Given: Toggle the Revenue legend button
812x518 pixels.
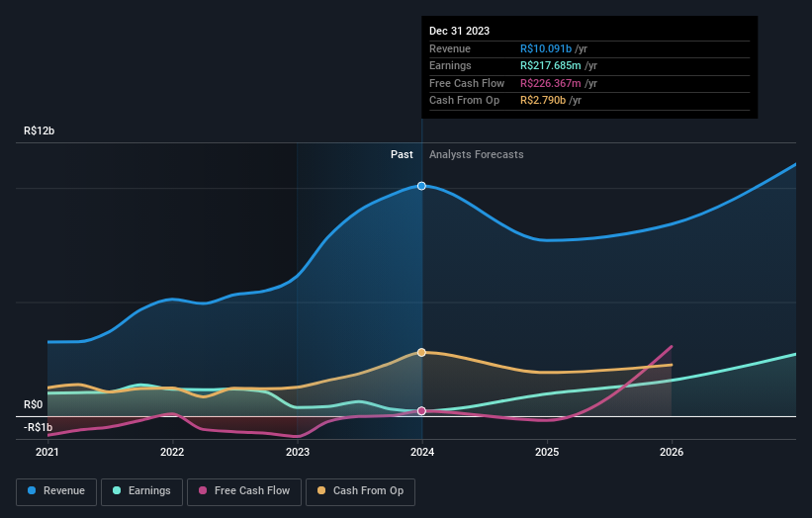Looking at the screenshot, I should tap(56, 491).
